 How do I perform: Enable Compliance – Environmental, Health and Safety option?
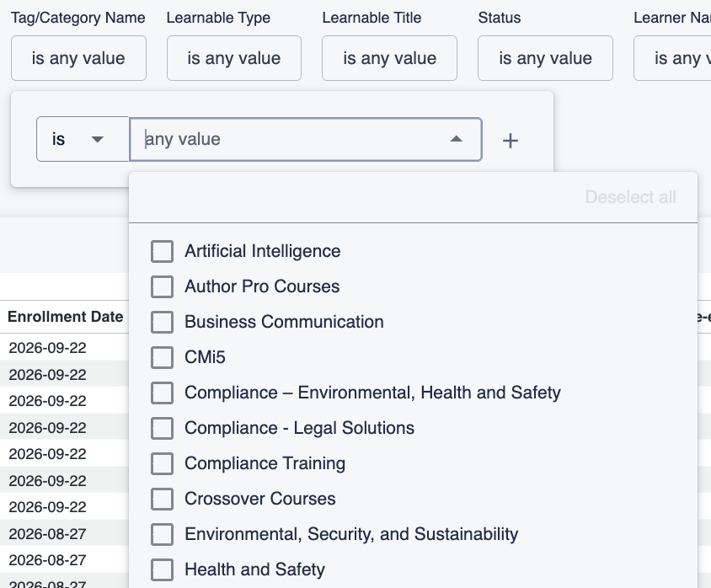[x=162, y=393]
